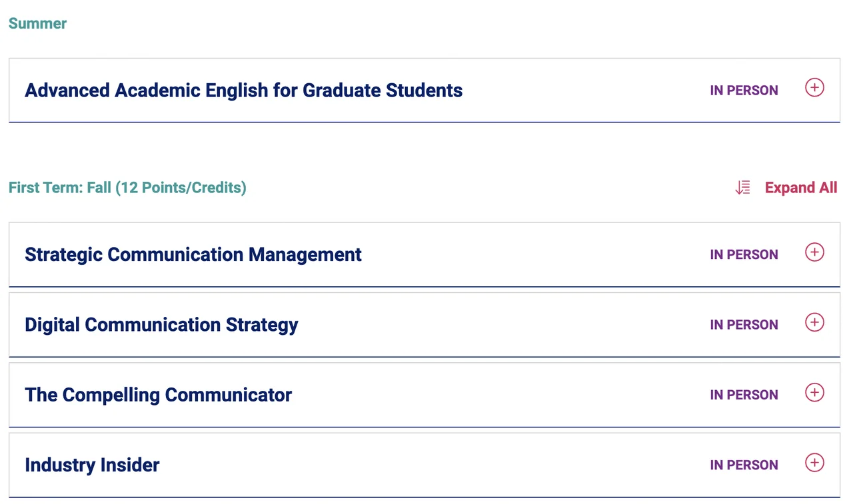Click IN PERSON label for Advanced Academic English
The width and height of the screenshot is (853, 504).
(744, 91)
